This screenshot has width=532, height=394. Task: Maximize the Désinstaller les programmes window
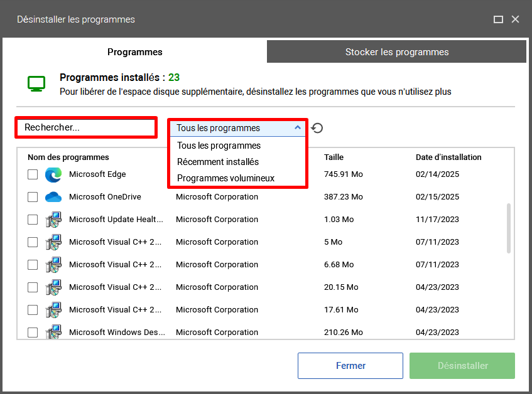click(498, 19)
